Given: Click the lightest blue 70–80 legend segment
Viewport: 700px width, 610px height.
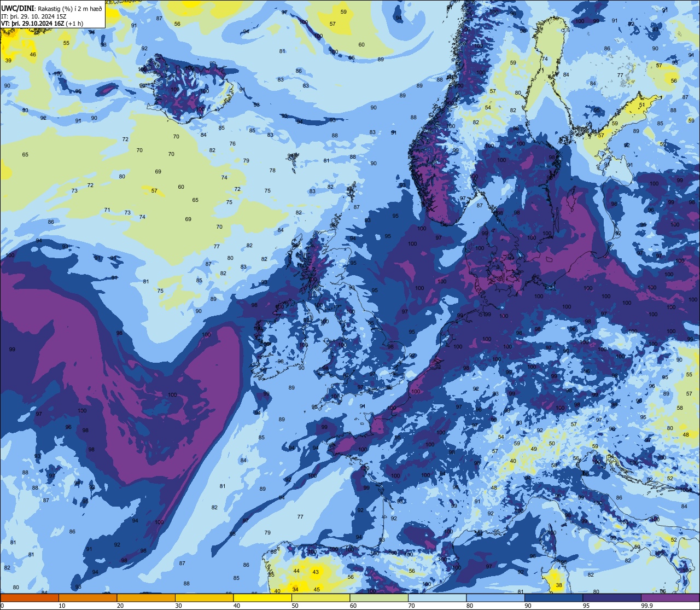Looking at the screenshot, I should [x=437, y=597].
